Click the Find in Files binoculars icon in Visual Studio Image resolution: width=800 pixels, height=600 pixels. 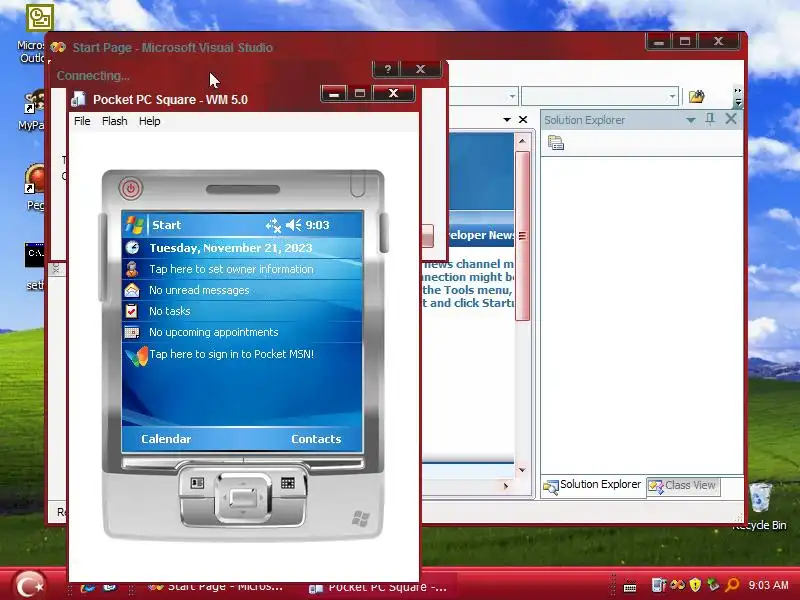pos(696,96)
